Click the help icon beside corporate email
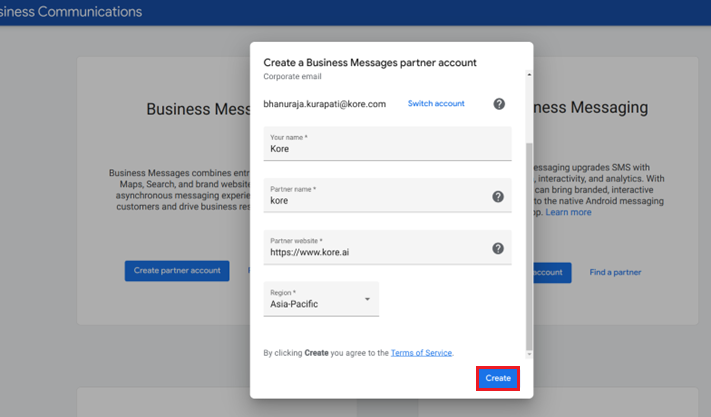 [x=499, y=104]
